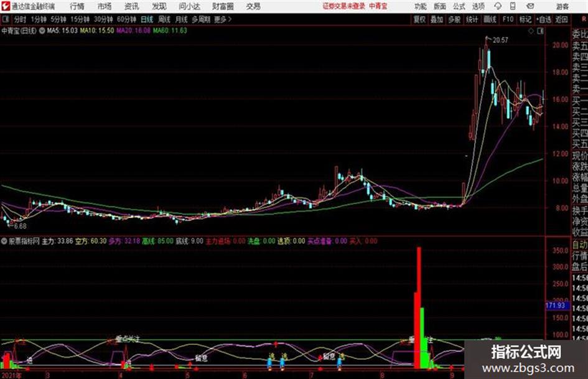Click the 标记 mark button

pos(525,19)
